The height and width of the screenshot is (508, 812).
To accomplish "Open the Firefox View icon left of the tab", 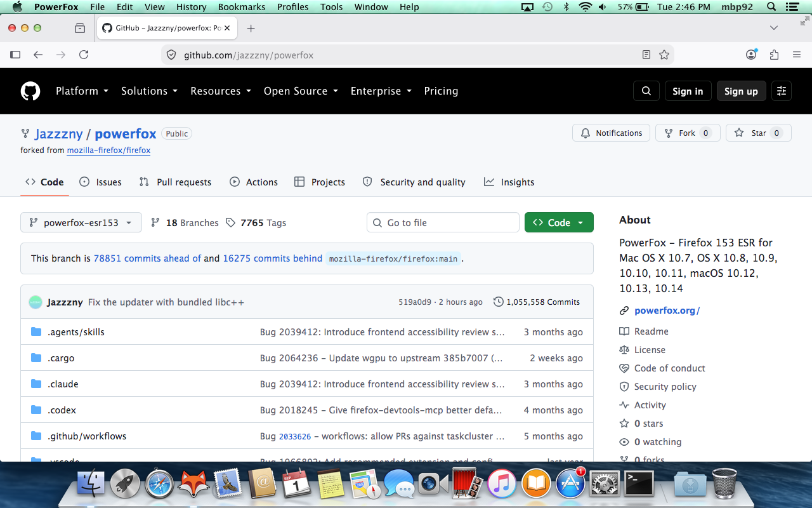I will coord(80,28).
